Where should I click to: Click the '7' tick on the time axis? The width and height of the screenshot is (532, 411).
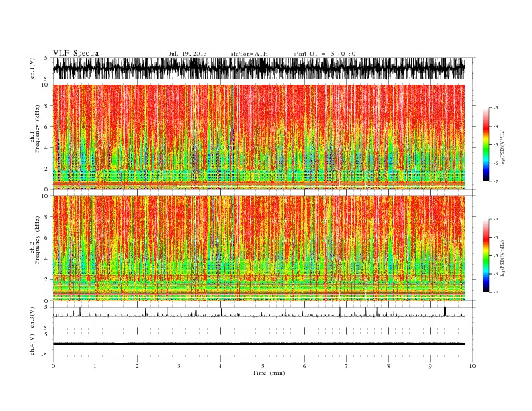pos(347,366)
